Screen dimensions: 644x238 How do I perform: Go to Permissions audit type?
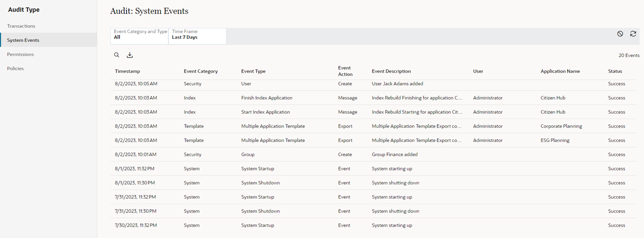pos(20,54)
